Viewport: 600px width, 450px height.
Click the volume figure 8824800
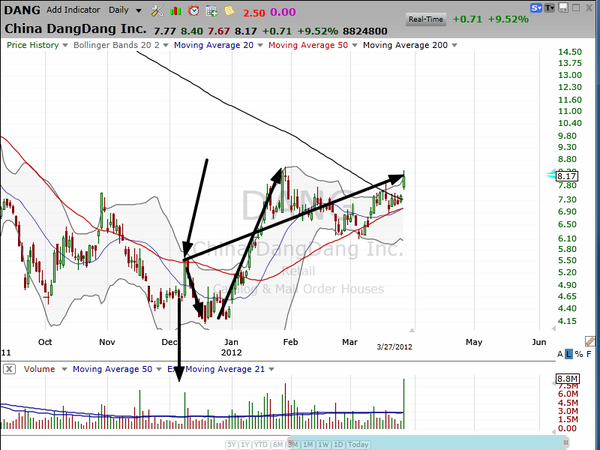point(365,31)
